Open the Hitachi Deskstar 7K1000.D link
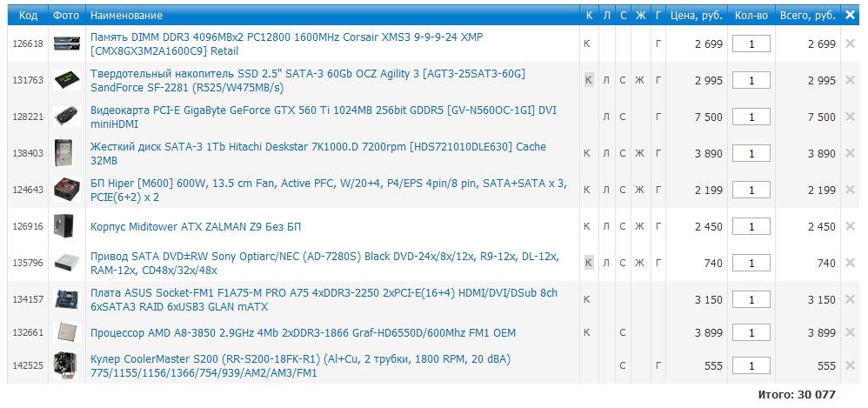The image size is (868, 408). click(318, 154)
